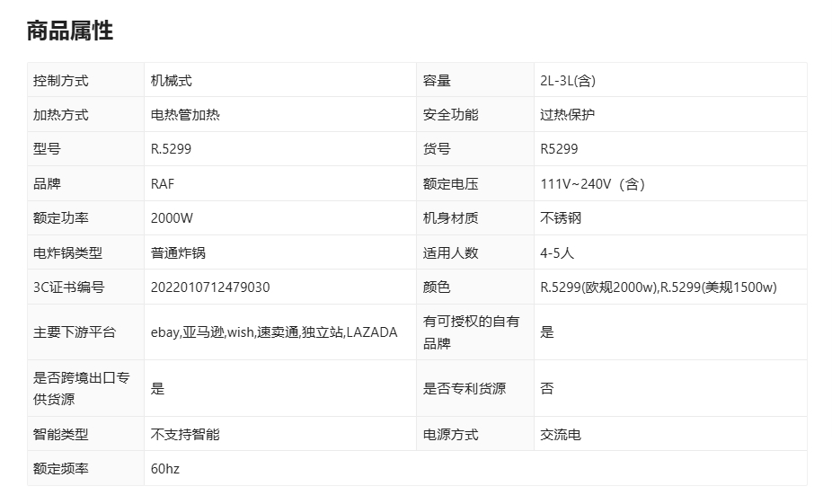This screenshot has height=504, width=832.
Task: Select the downstream platforms list starting with ebay
Action: (274, 332)
